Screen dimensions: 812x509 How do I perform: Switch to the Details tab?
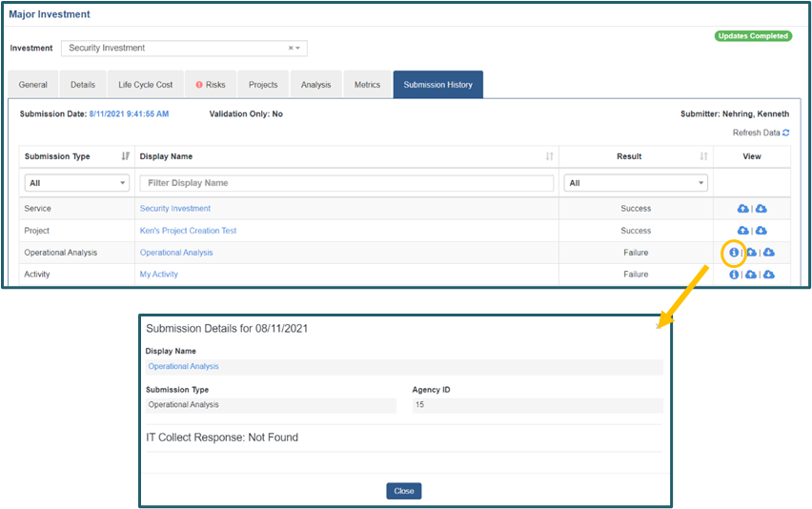coord(83,85)
